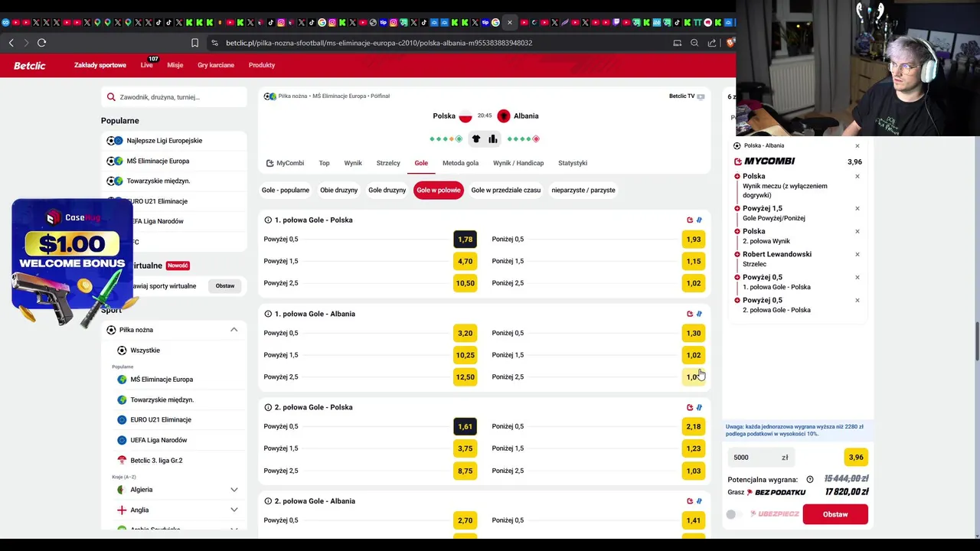Click info icon next to 1. połowa Gole - Albania
Screen dimensions: 980x551
pyautogui.click(x=268, y=314)
